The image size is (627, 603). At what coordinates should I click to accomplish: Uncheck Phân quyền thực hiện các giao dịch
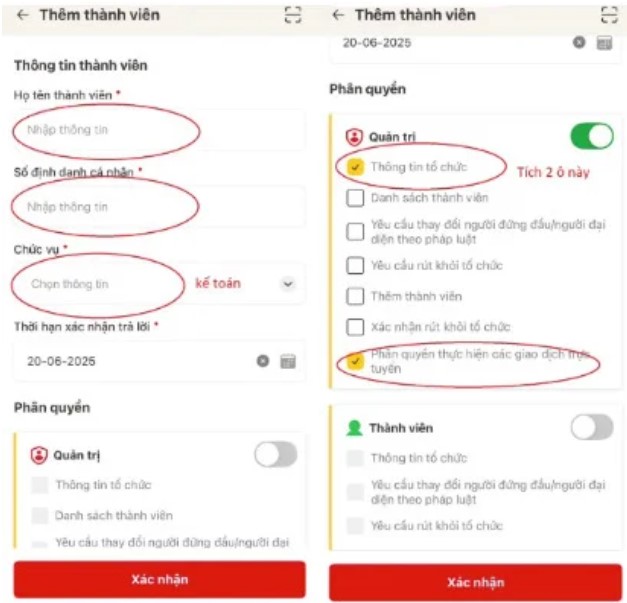tap(355, 361)
